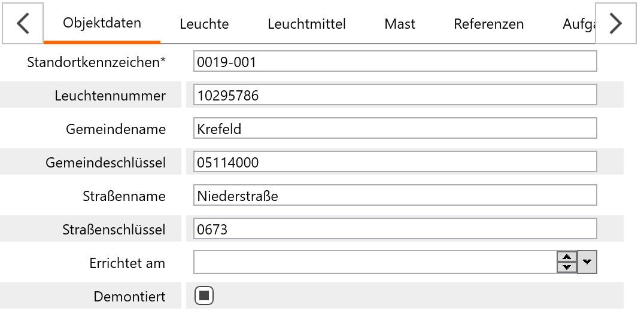Open the Leuchte tab
This screenshot has height=311, width=644.
(x=204, y=25)
